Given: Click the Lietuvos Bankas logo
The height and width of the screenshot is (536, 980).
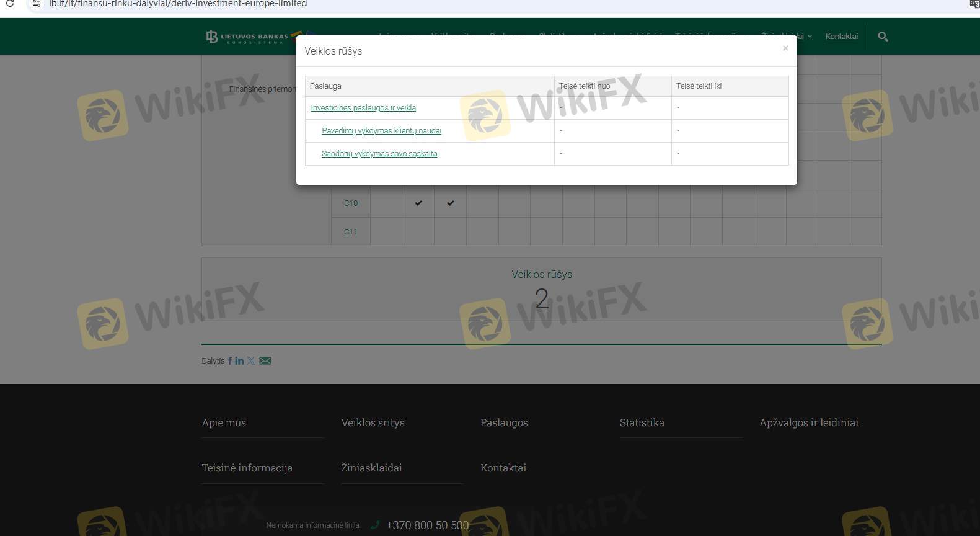Looking at the screenshot, I should coord(248,37).
